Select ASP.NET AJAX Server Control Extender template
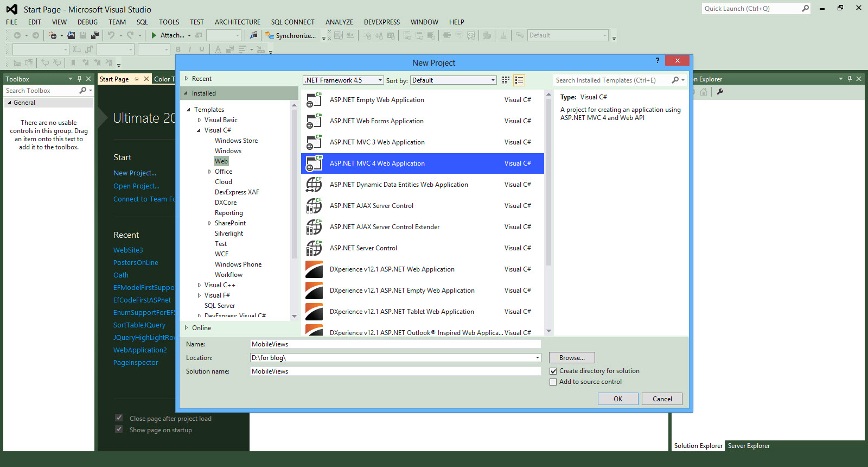The image size is (868, 467). [423, 227]
